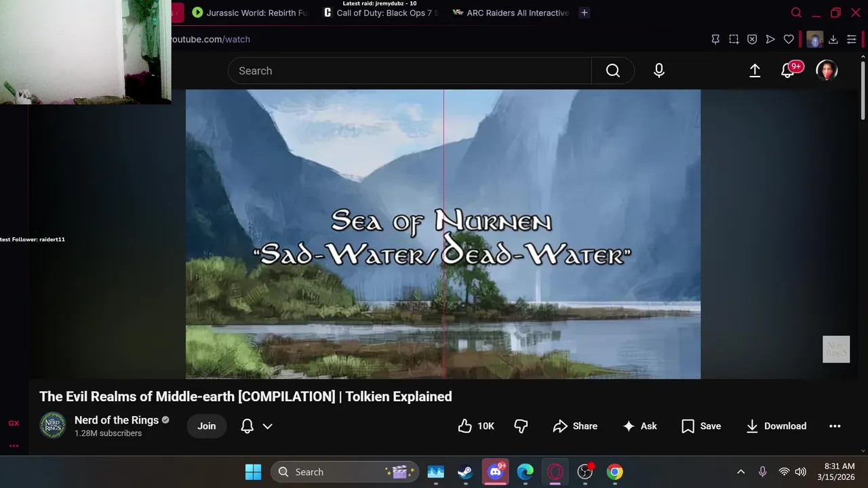Click the Download button under the video
868x488 pixels.
pyautogui.click(x=776, y=426)
